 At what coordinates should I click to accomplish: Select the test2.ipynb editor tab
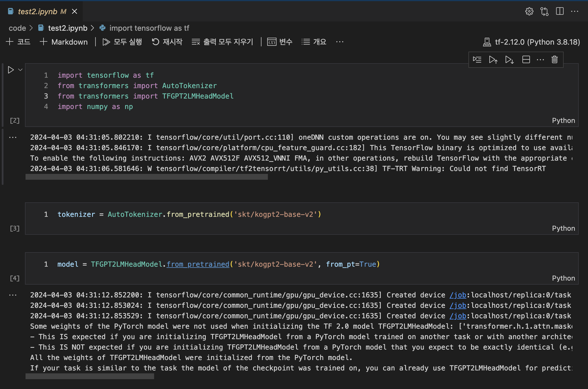tap(38, 11)
